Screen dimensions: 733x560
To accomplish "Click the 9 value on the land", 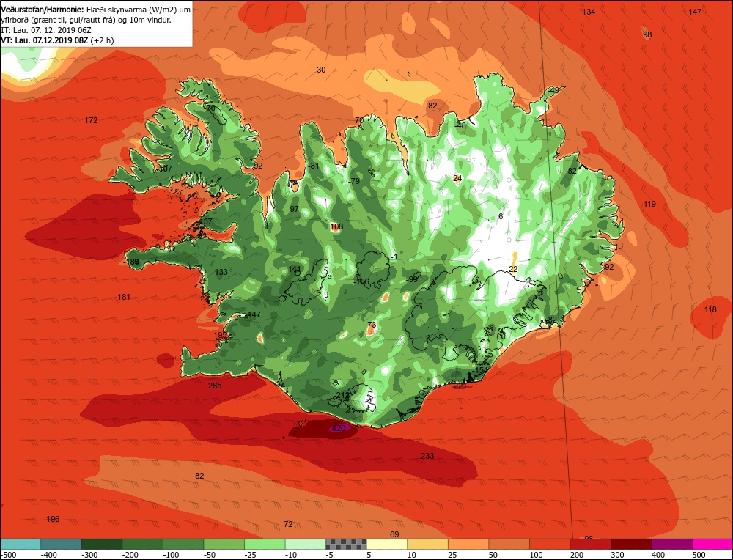I will tap(326, 295).
